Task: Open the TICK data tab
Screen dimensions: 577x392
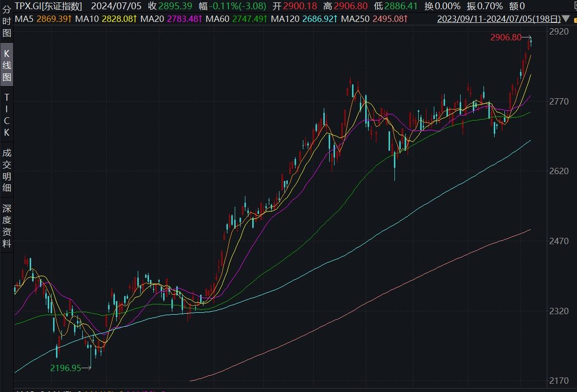Action: coord(7,115)
